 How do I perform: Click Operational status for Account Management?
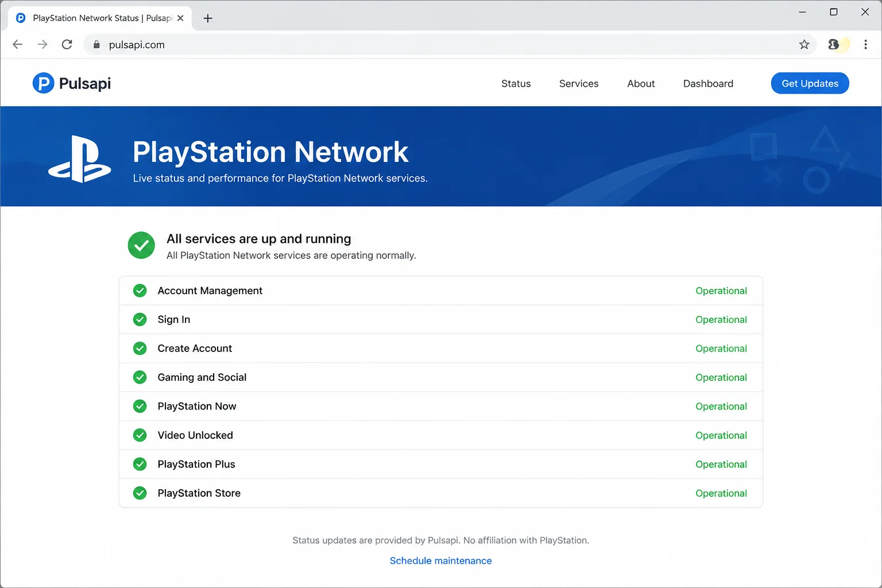[x=721, y=291]
